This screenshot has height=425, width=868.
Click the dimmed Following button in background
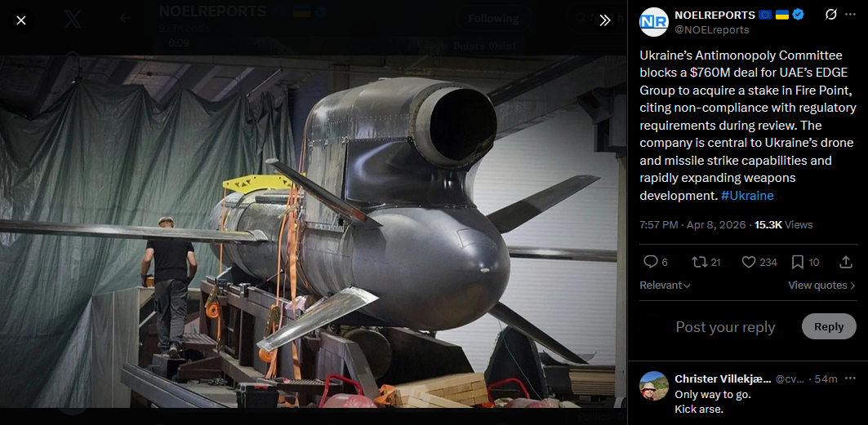click(493, 18)
